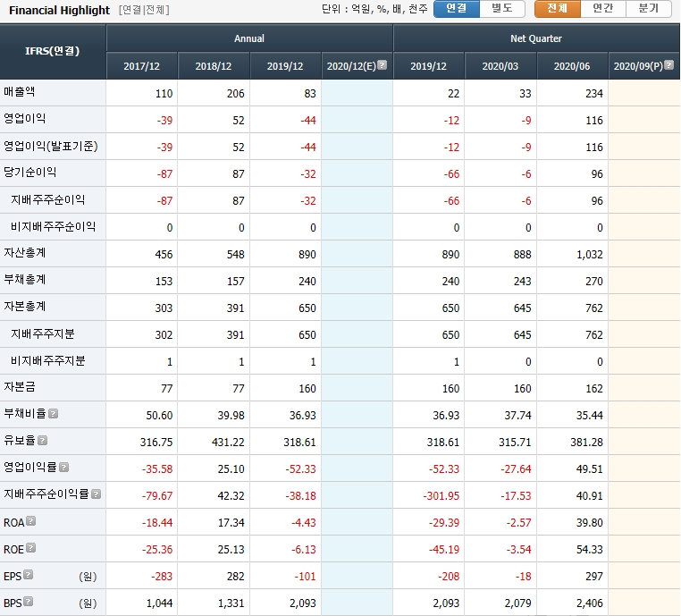
Task: Click the 자본금 row label
Action: pyautogui.click(x=20, y=386)
